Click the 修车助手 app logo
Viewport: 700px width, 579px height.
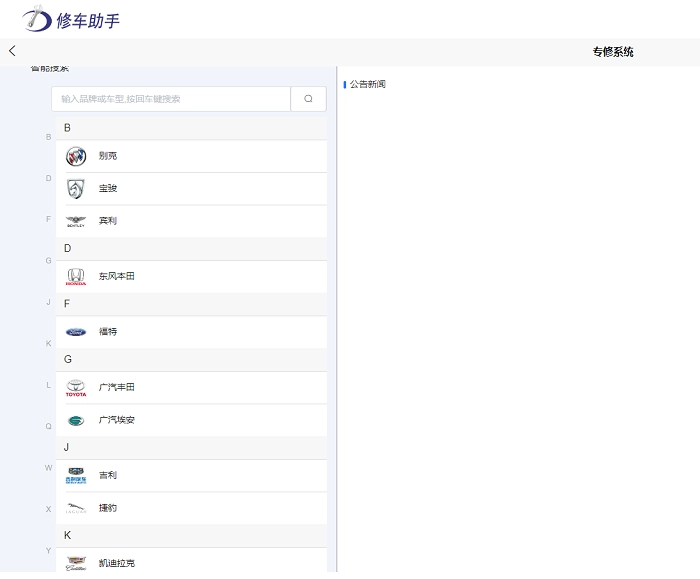[71, 19]
